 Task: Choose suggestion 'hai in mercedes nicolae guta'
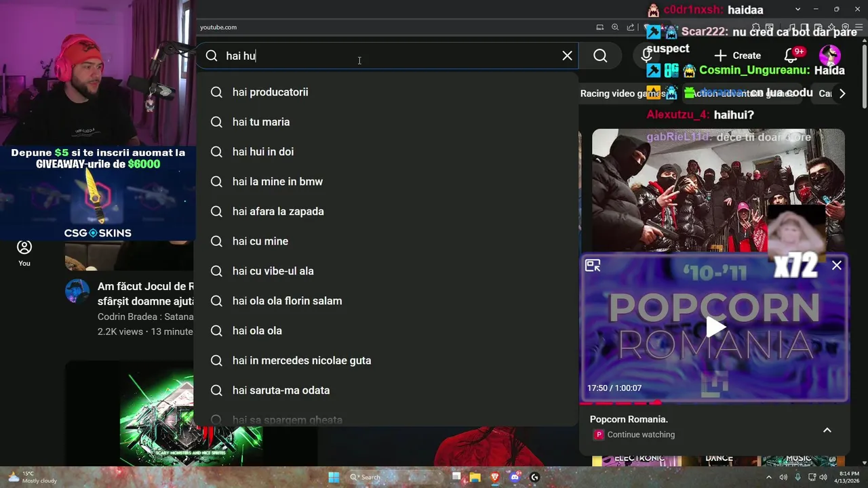[x=387, y=361]
